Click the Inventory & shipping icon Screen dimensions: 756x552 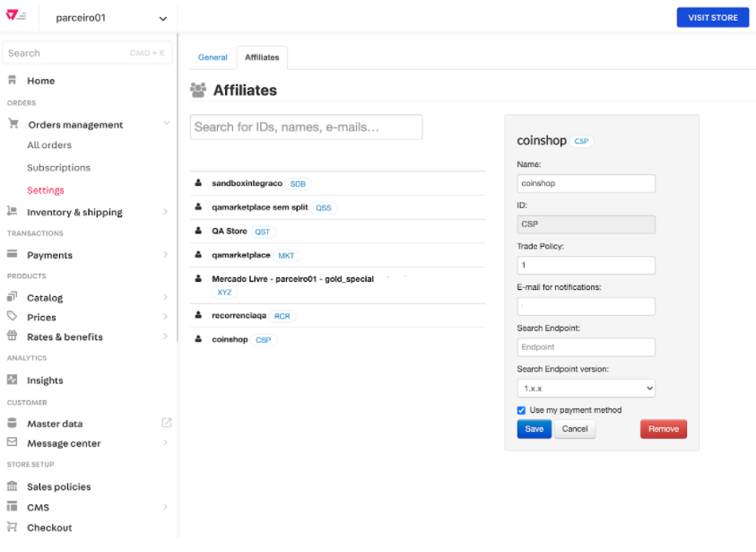(13, 212)
